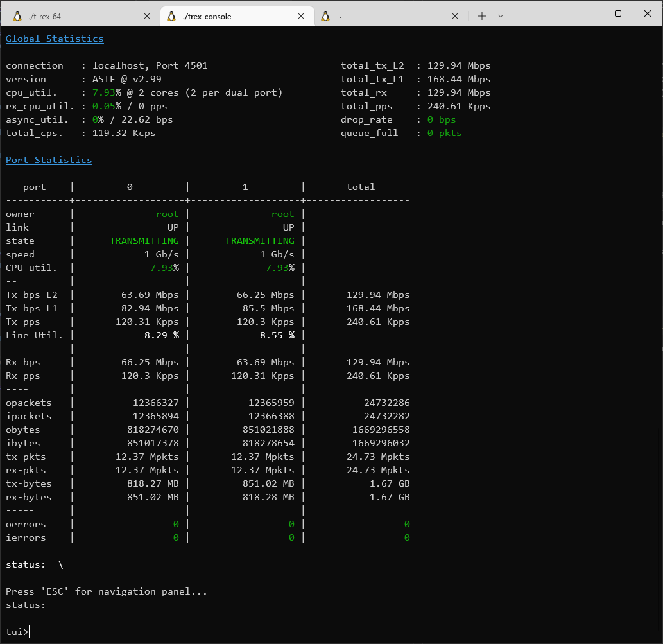Viewport: 663px width, 644px height.
Task: Click the penguin icon on the trex-console tab
Action: [171, 17]
